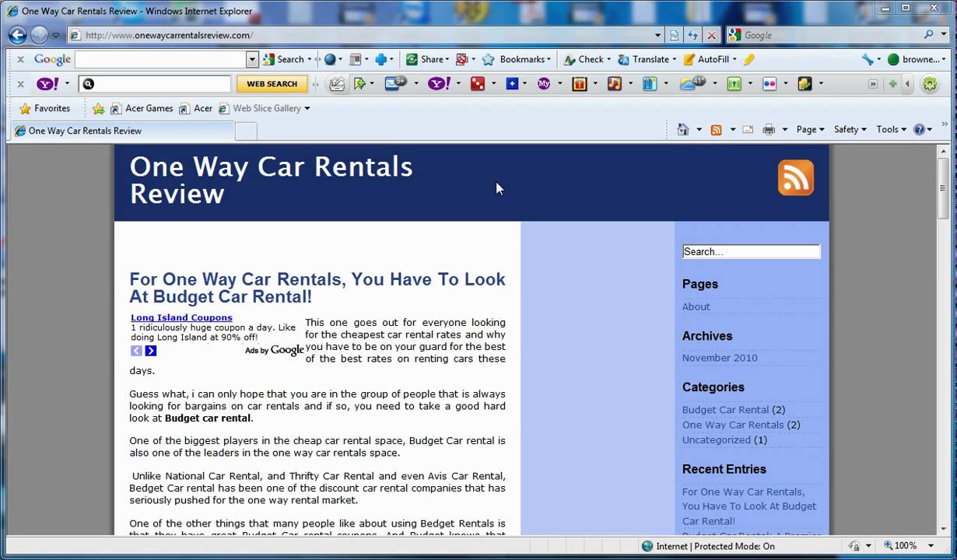Click the Add to Favorites Bar star icon
The width and height of the screenshot is (957, 560).
(98, 109)
